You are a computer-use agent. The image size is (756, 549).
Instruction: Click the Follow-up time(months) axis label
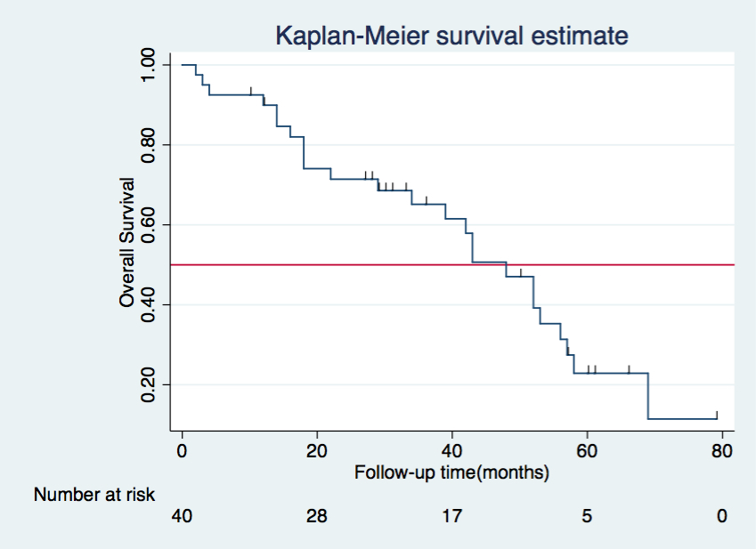[451, 472]
